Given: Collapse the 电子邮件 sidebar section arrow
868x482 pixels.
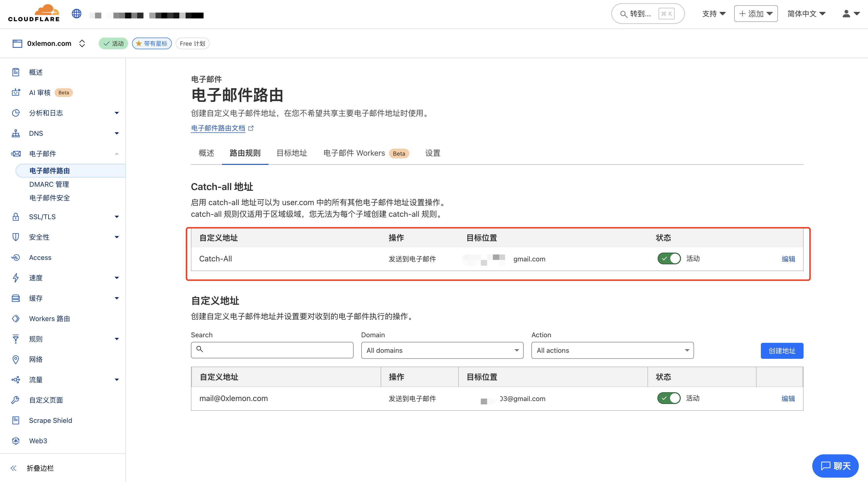Looking at the screenshot, I should tap(117, 154).
